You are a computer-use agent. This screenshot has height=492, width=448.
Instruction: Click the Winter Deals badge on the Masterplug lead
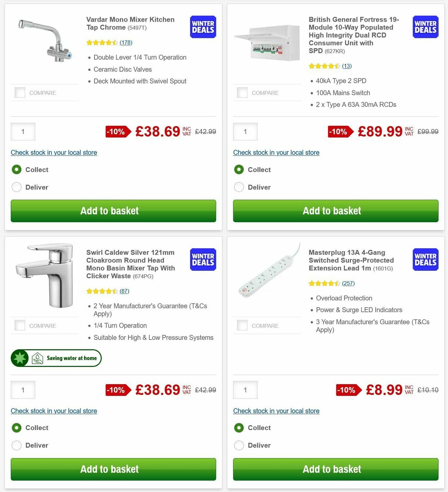(x=425, y=260)
